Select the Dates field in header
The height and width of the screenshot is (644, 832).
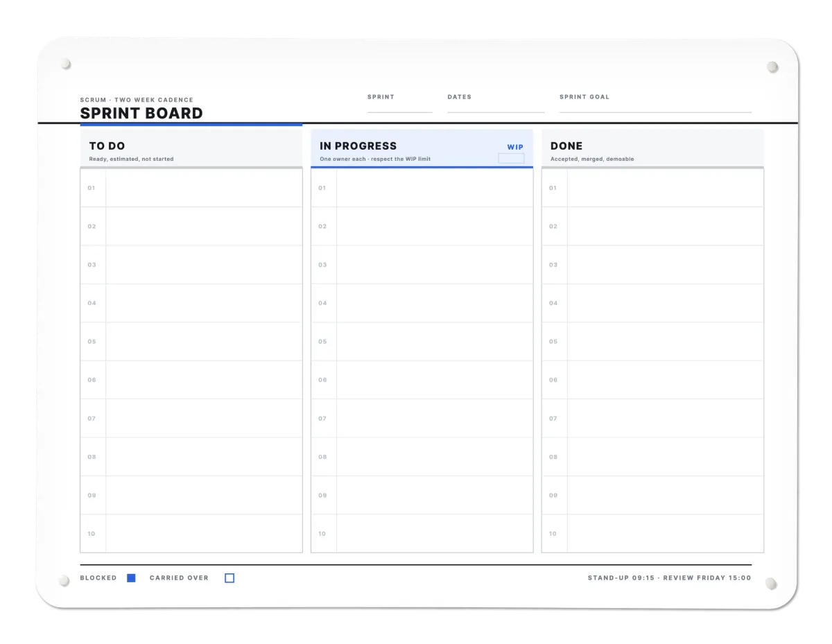(496, 105)
